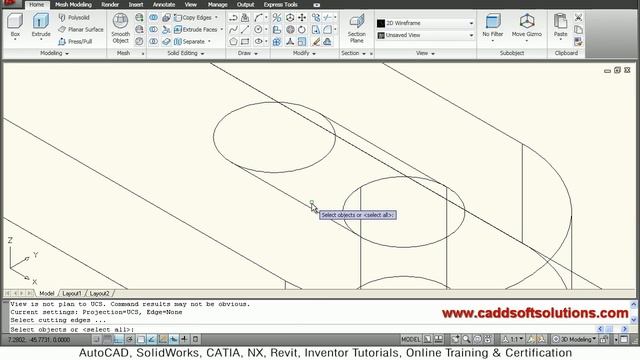The width and height of the screenshot is (640, 360).
Task: Open the Insert ribbon tab
Action: [136, 4]
